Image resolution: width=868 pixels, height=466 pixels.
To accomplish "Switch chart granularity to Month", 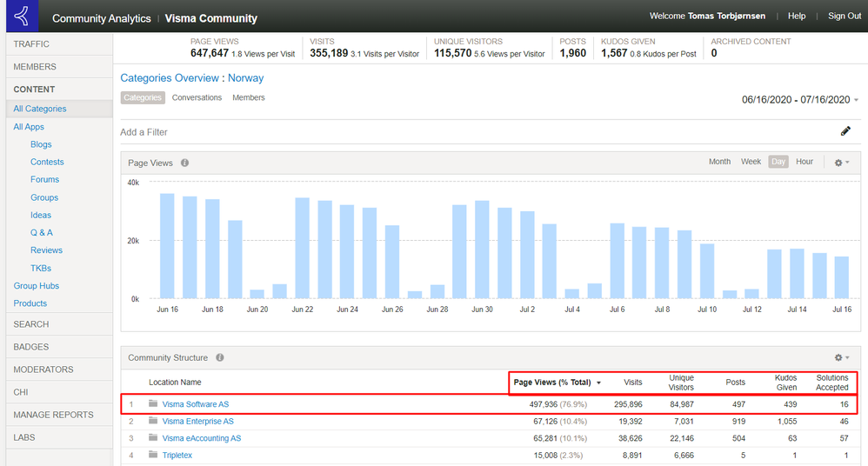I will tap(719, 162).
